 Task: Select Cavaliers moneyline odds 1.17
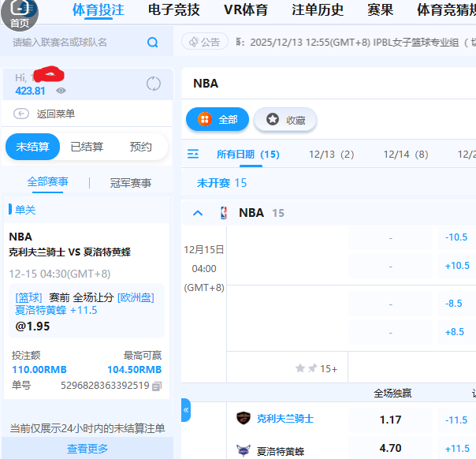pos(390,420)
